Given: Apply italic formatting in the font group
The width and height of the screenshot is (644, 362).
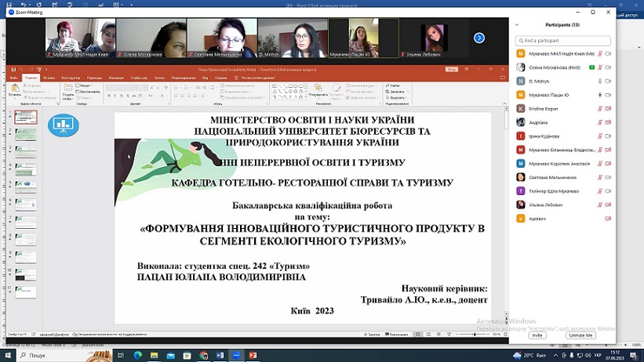Looking at the screenshot, I should point(115,96).
